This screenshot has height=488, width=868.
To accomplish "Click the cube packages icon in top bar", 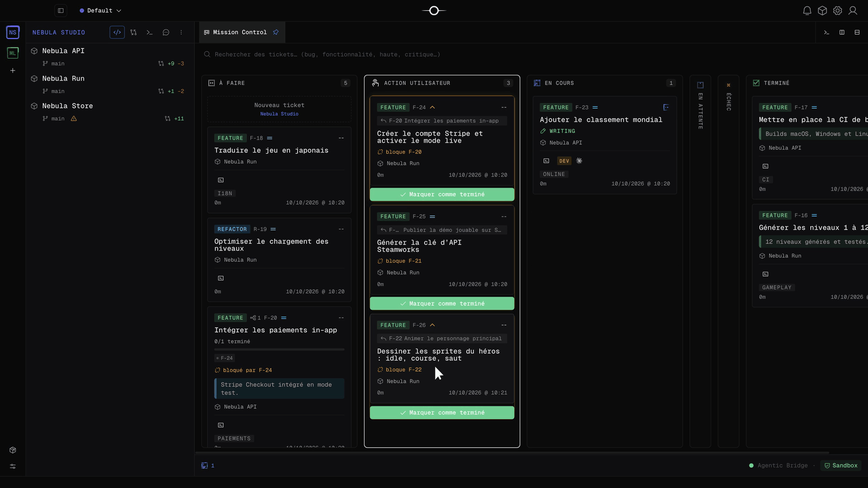I will [822, 10].
